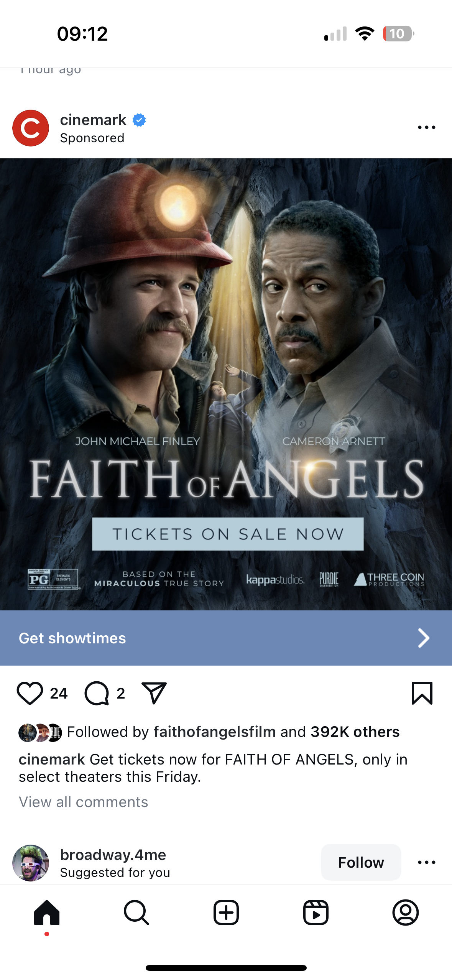The height and width of the screenshot is (980, 452).
Task: Open broadway.4me post options menu
Action: click(427, 862)
